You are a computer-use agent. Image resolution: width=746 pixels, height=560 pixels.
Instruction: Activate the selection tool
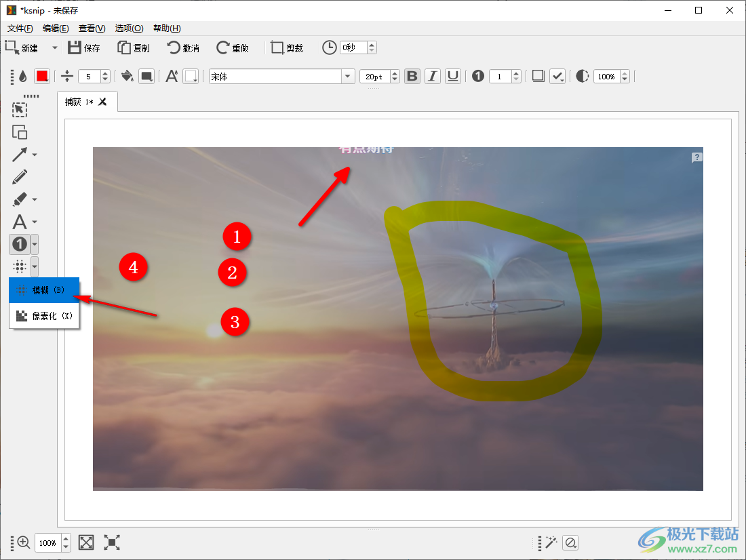click(20, 110)
